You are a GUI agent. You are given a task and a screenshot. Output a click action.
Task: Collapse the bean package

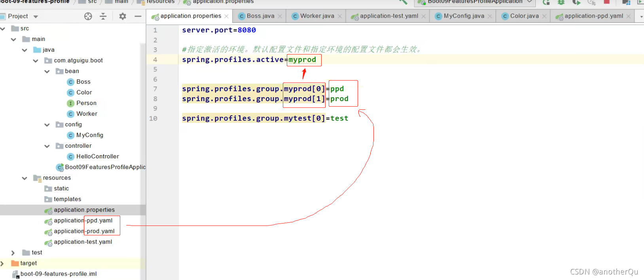(x=47, y=71)
